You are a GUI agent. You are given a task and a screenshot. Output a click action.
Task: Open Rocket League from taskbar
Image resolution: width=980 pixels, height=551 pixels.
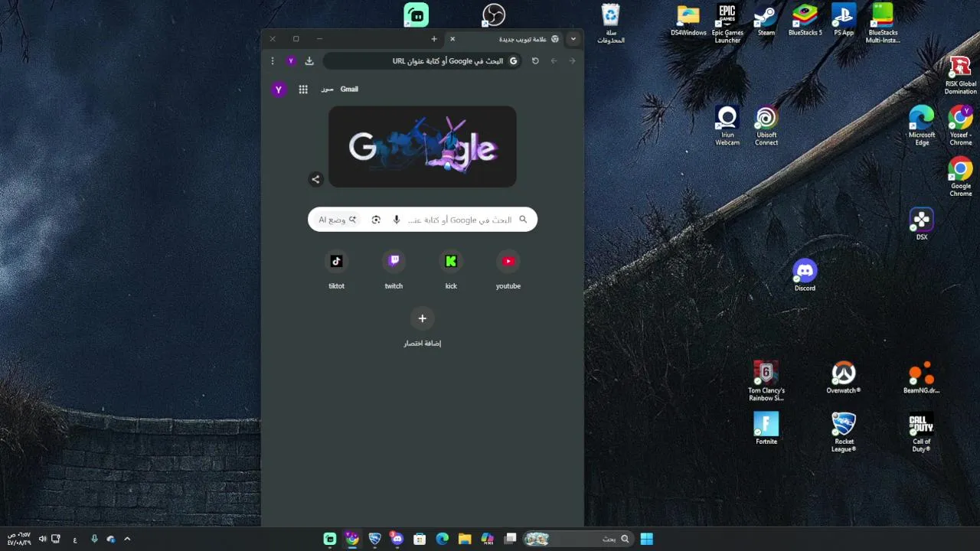click(x=374, y=539)
